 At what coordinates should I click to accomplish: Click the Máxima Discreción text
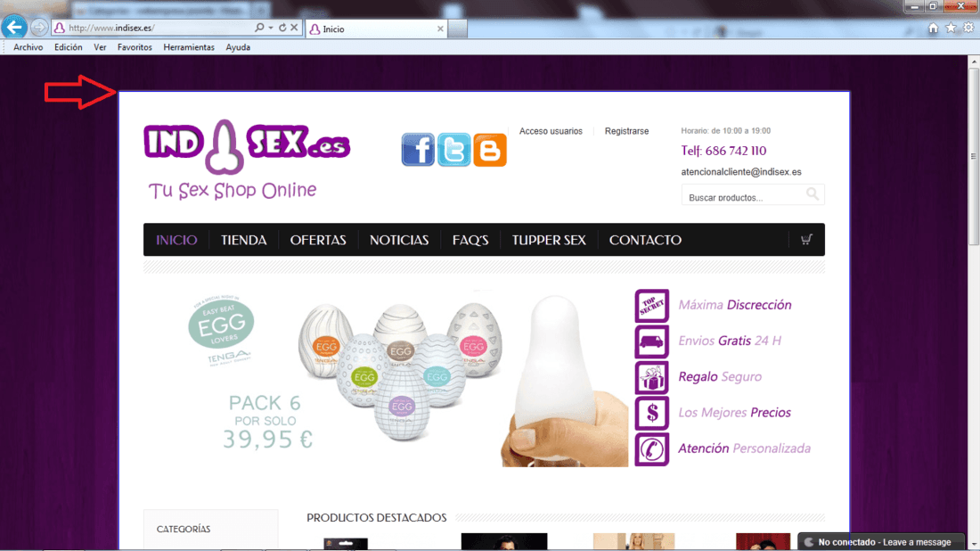point(735,305)
